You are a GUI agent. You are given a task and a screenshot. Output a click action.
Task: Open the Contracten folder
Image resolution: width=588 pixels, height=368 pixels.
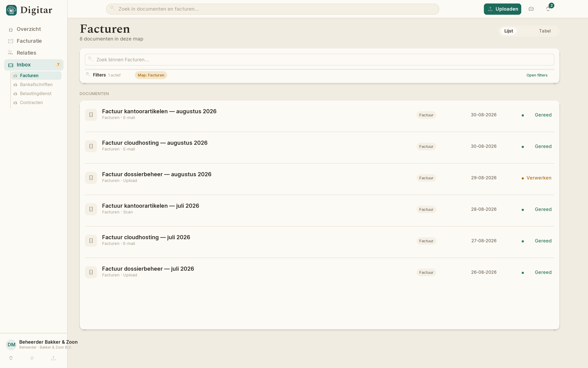(x=36, y=102)
